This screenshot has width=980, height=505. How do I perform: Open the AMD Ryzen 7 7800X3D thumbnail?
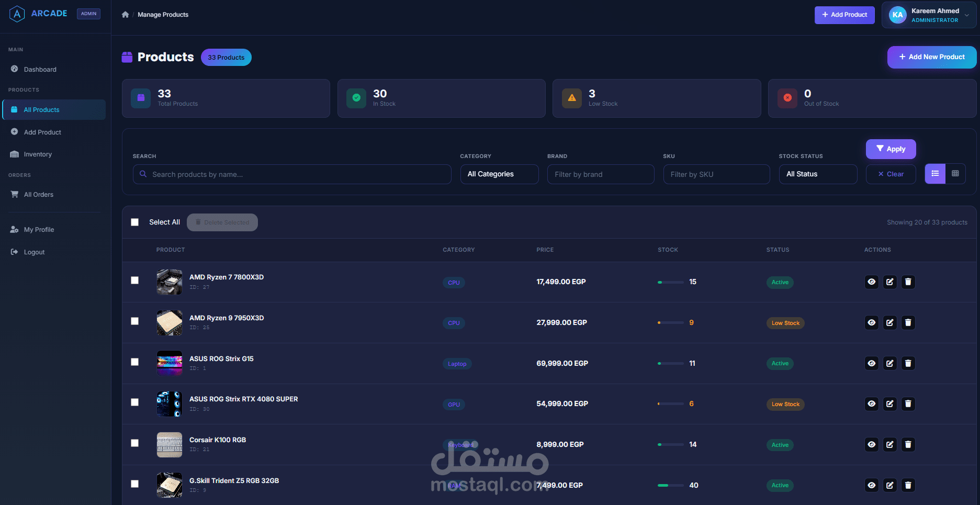coord(170,282)
